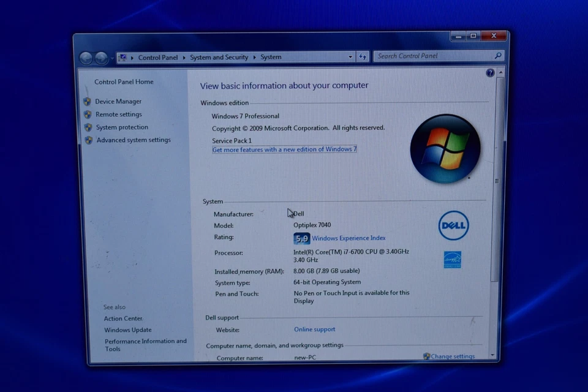This screenshot has height=392, width=588.
Task: Click the shield icon beside System protection
Action: [88, 127]
